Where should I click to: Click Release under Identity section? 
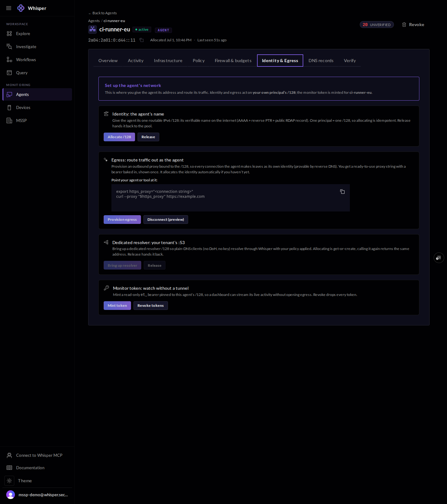[x=148, y=137]
